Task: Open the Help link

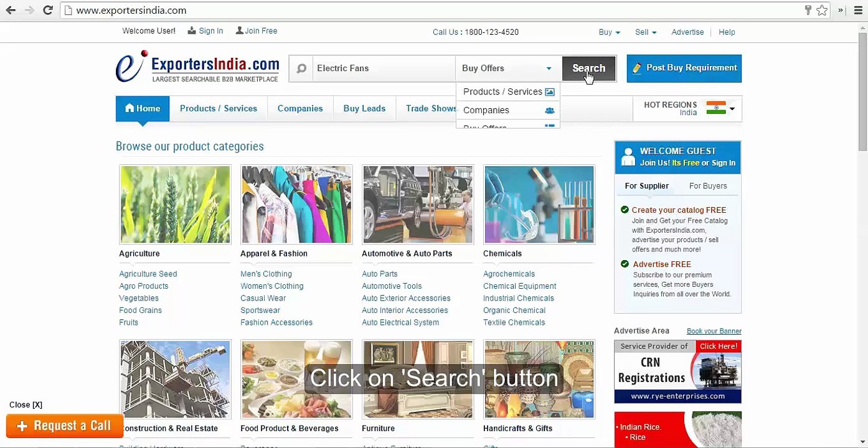Action: pos(727,32)
